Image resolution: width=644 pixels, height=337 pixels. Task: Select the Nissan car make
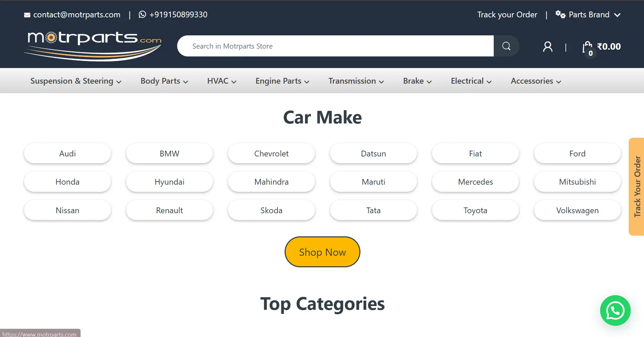67,210
